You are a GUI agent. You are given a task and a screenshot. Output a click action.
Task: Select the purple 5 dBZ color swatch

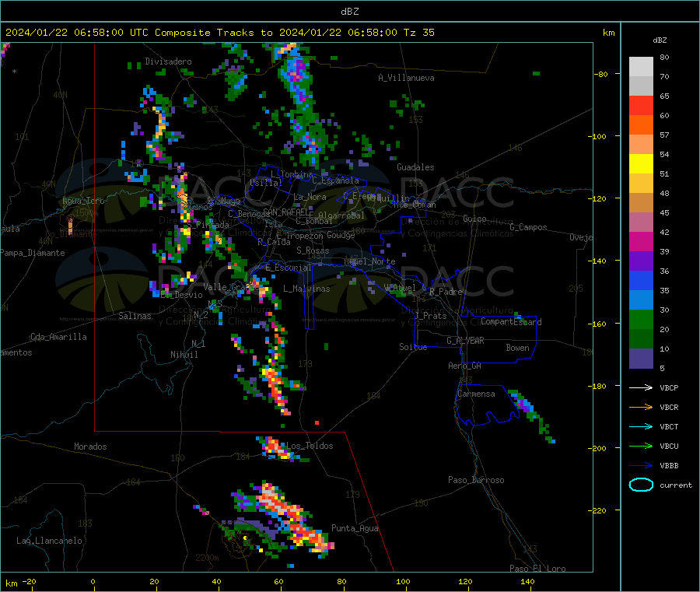point(641,359)
